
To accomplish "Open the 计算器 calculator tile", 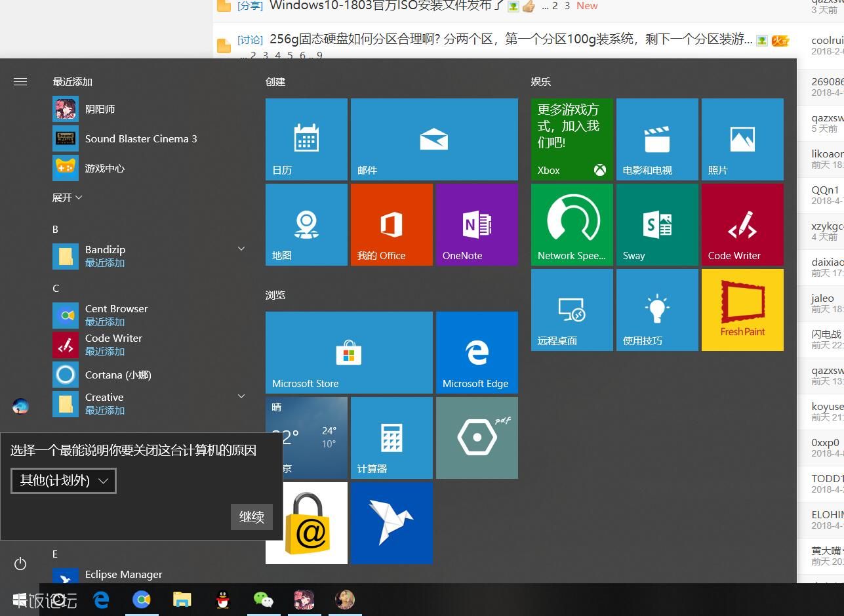I will pyautogui.click(x=392, y=438).
